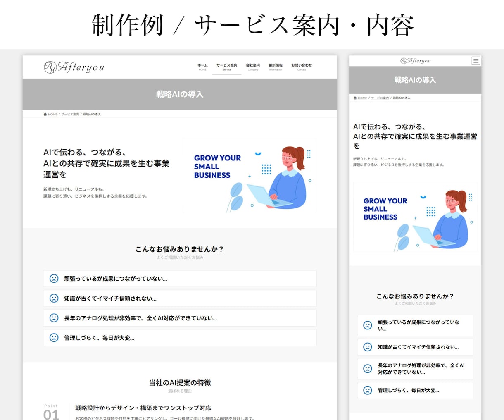This screenshot has height=420, width=504.
Task: Click the 戦略AIの導入 page title banner in desktop view
Action: click(x=180, y=94)
